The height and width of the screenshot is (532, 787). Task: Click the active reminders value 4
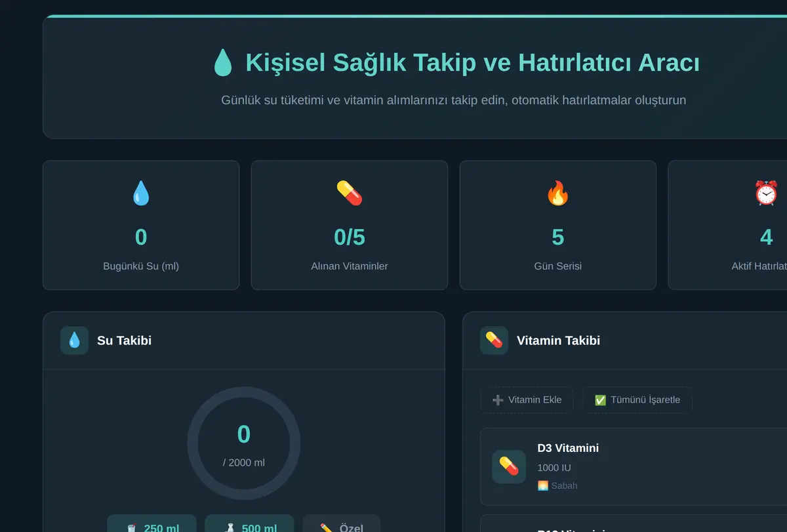[766, 237]
